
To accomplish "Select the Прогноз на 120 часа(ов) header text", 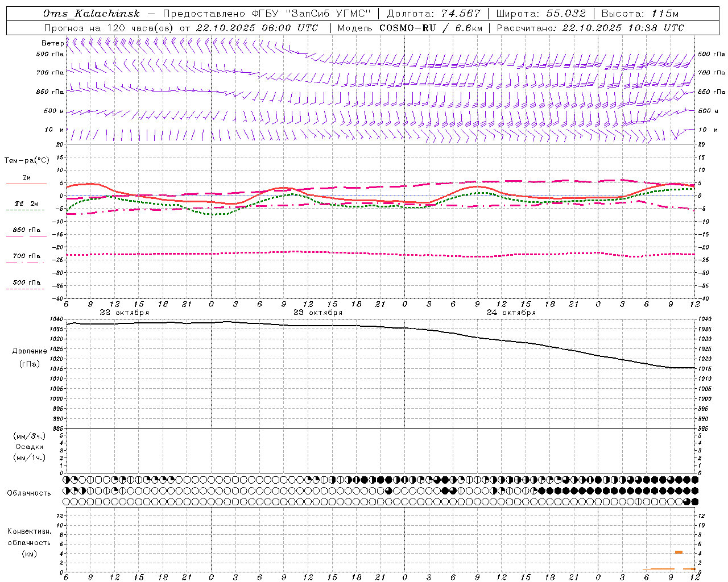I will [x=109, y=28].
